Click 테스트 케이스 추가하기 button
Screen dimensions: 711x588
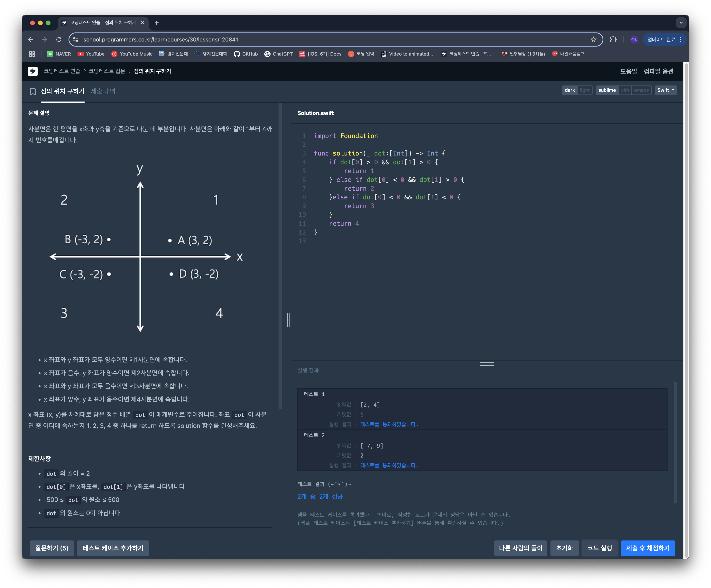(113, 548)
